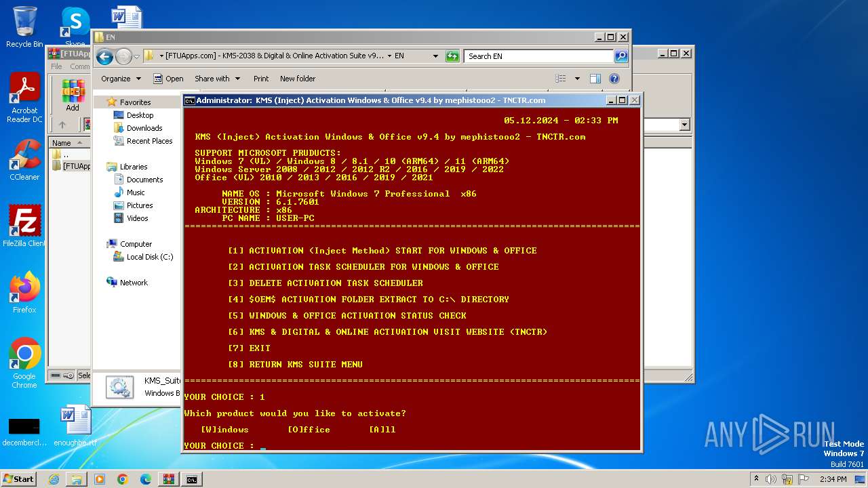Switch to WinRAR taskbar button
The image size is (868, 488).
click(x=169, y=479)
